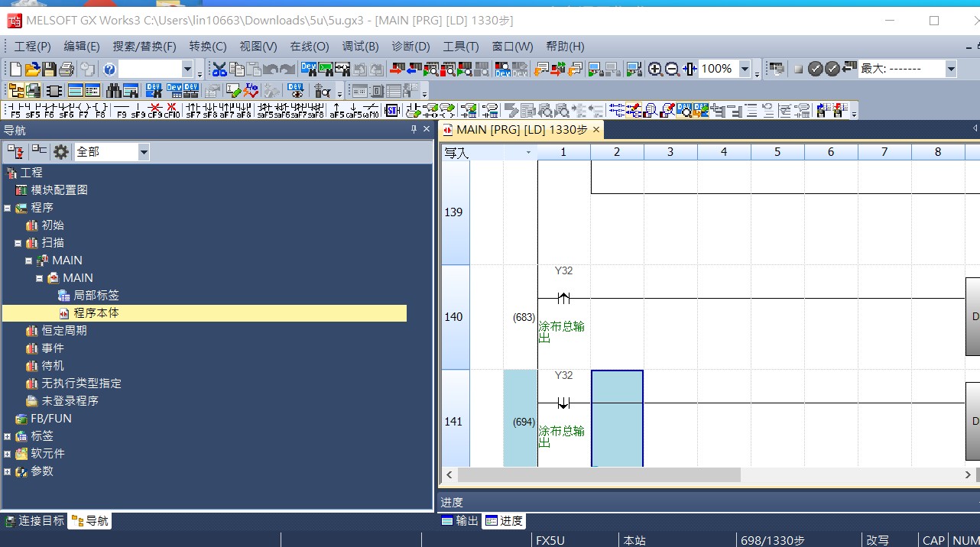Click the Zoom Out magnifier icon

tap(672, 70)
